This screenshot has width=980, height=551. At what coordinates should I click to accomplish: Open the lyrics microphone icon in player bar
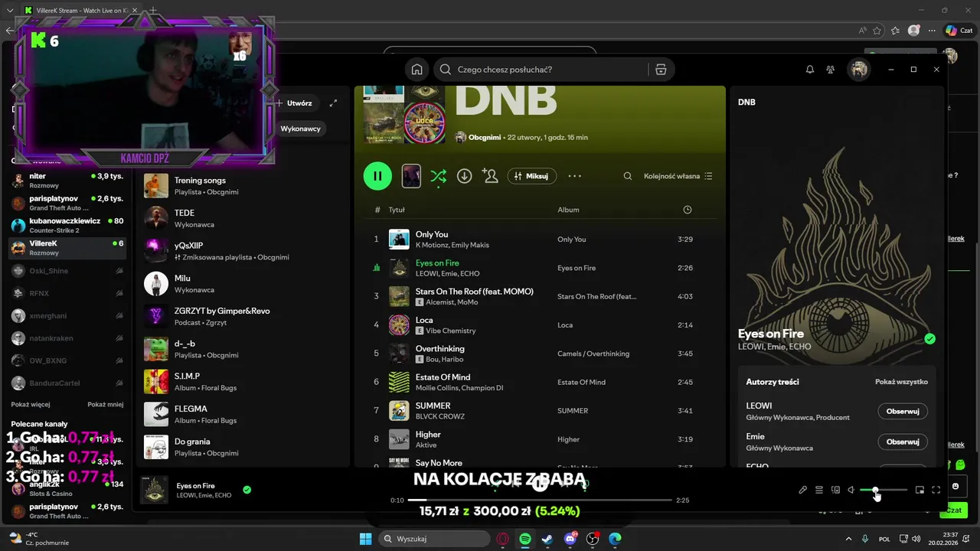click(x=802, y=490)
